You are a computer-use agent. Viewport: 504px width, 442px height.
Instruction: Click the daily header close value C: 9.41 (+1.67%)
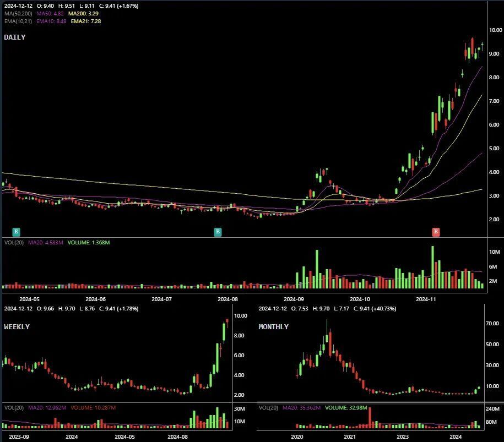pos(118,6)
